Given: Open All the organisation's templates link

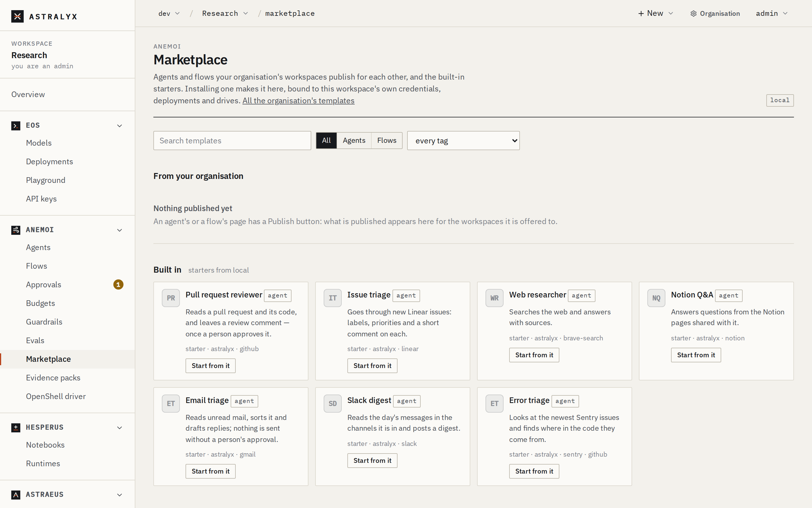Looking at the screenshot, I should point(298,100).
